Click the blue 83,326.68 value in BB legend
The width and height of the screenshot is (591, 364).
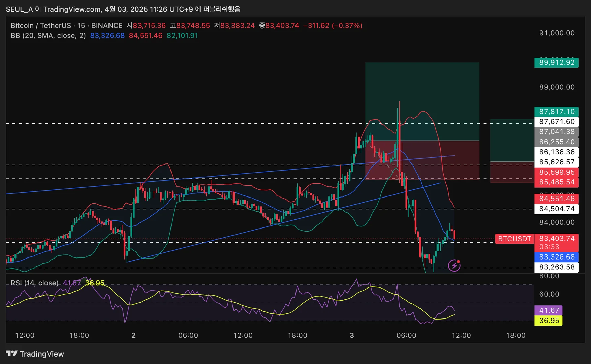tap(107, 36)
